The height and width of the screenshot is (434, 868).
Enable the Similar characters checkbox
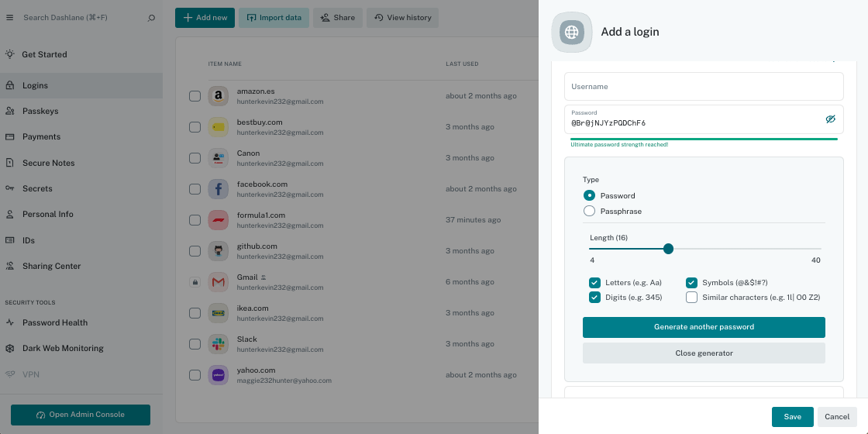click(x=691, y=298)
